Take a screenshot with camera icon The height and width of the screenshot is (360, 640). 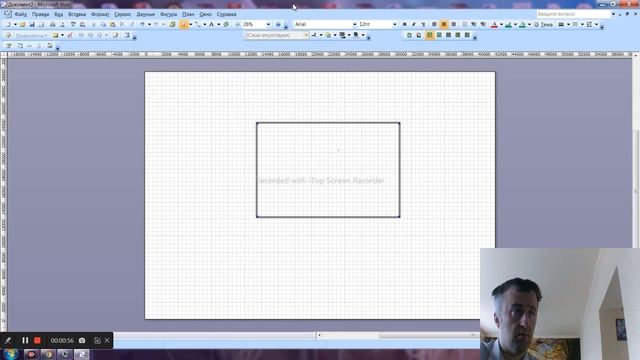pos(82,340)
